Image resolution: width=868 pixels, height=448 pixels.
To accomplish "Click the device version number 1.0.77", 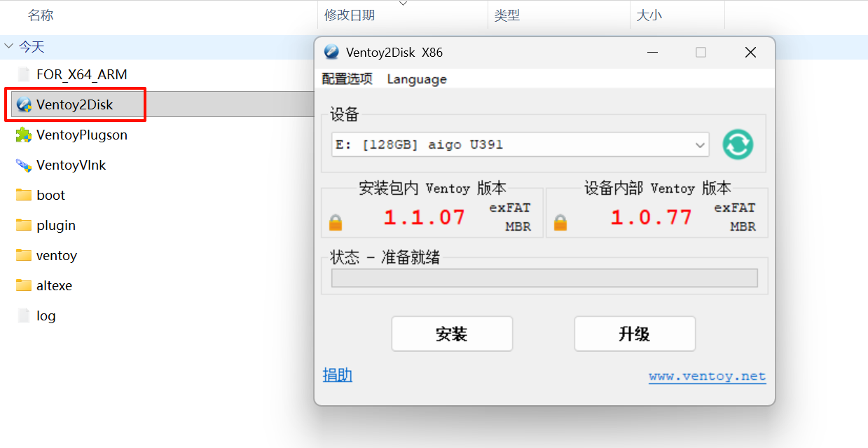I will (x=652, y=217).
